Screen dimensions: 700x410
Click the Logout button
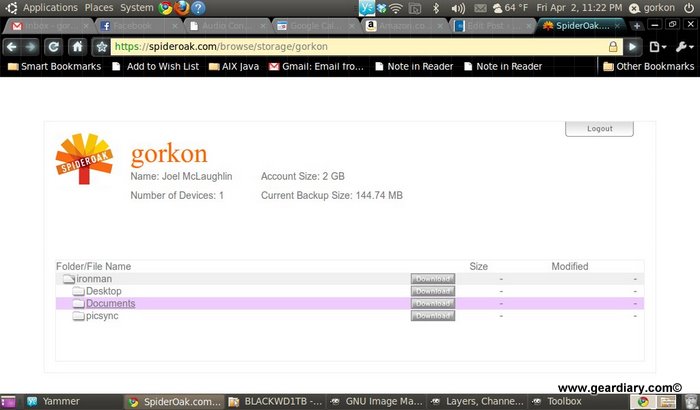coord(599,129)
